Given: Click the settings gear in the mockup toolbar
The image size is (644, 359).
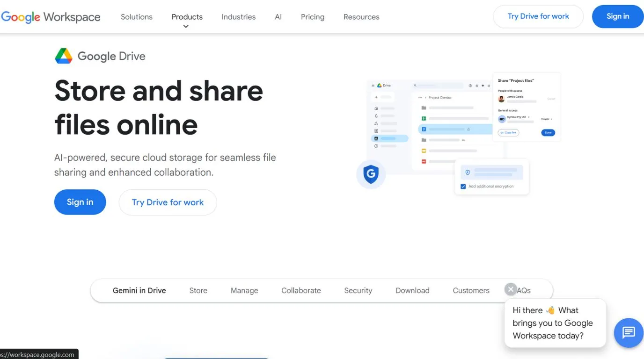Looking at the screenshot, I should 477,86.
